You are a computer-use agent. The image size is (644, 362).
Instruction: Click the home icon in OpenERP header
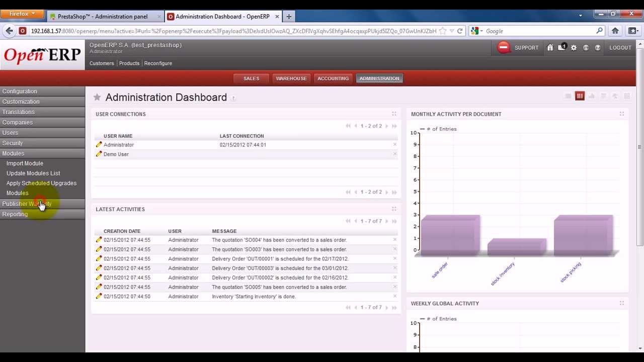(550, 48)
